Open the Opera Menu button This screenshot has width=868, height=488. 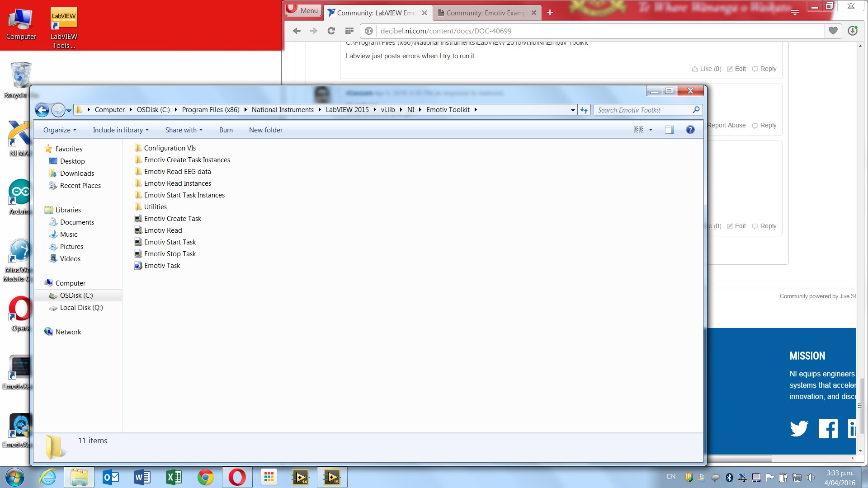coord(304,10)
